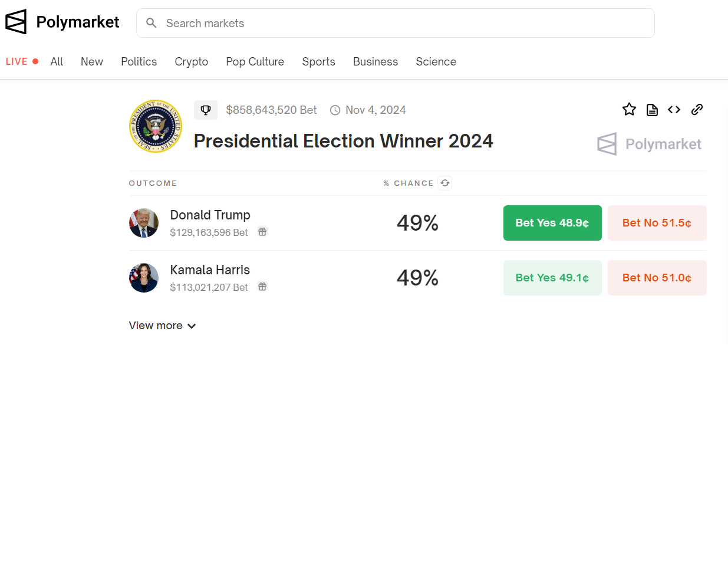Click the Polymarket logo icon
The image size is (728, 581).
(16, 22)
